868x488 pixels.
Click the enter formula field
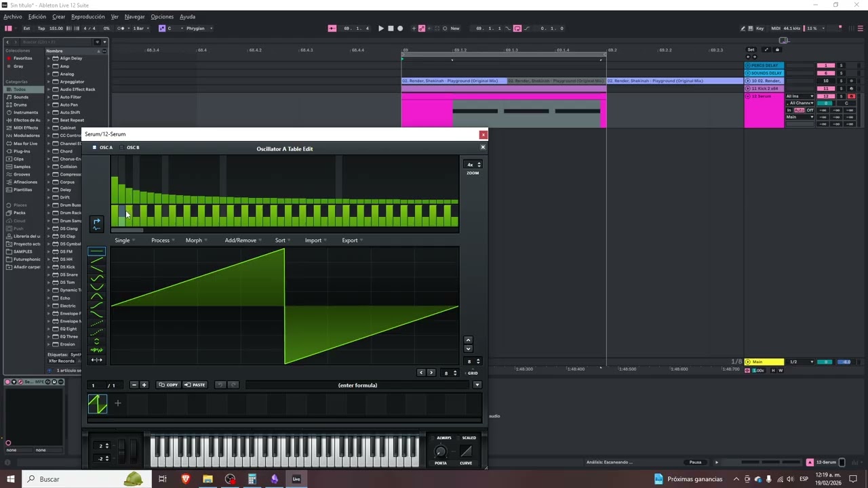(x=358, y=385)
